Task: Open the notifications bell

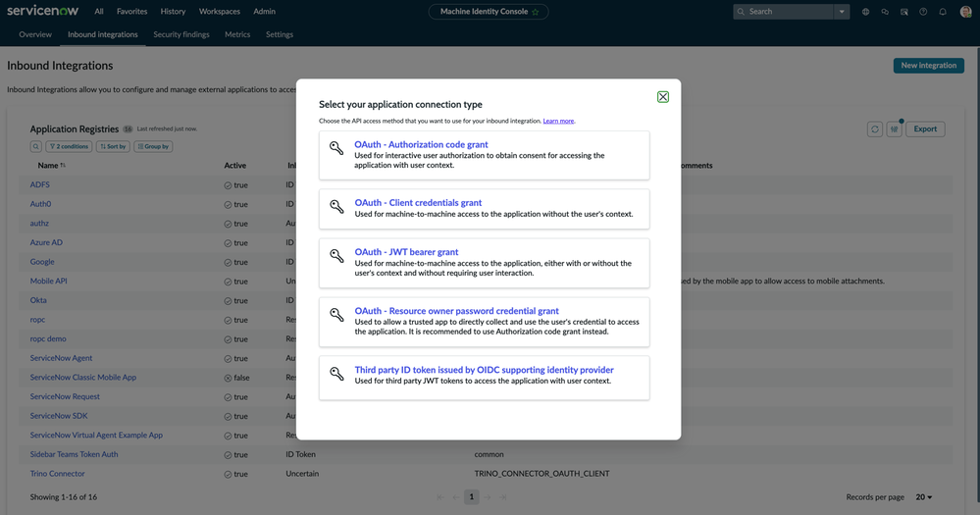Action: point(943,11)
